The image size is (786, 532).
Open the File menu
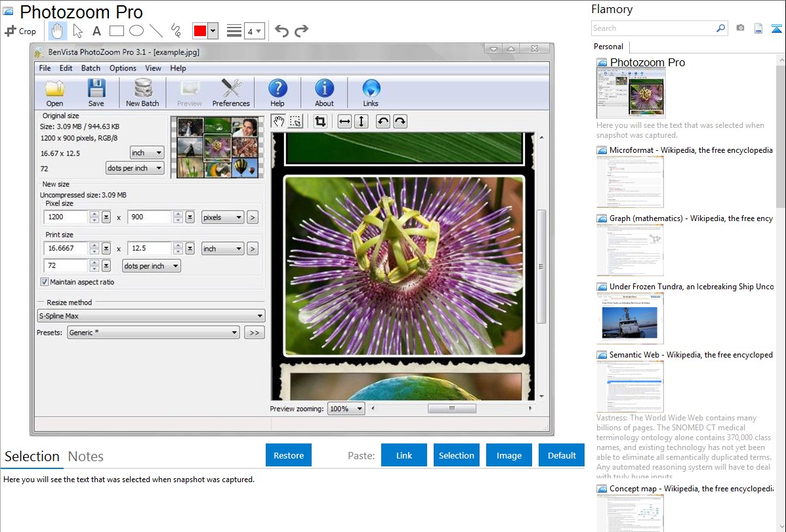pos(45,68)
